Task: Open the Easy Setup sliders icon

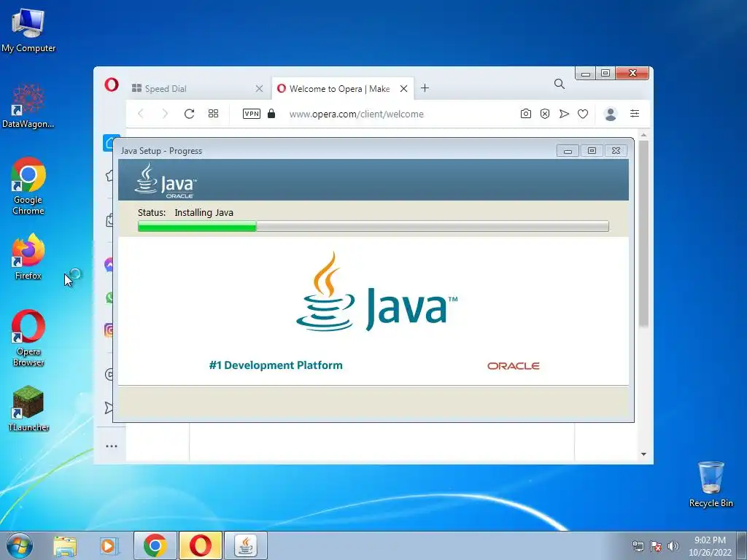Action: (x=635, y=113)
